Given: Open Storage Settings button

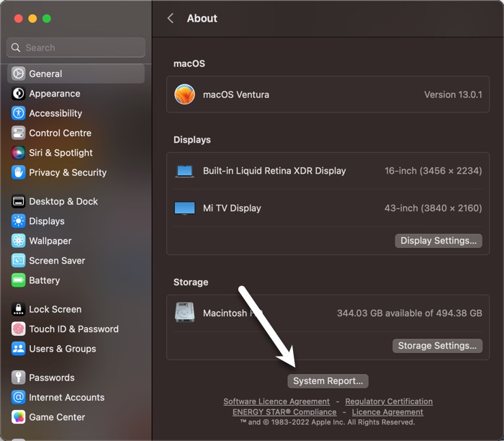Looking at the screenshot, I should 437,345.
